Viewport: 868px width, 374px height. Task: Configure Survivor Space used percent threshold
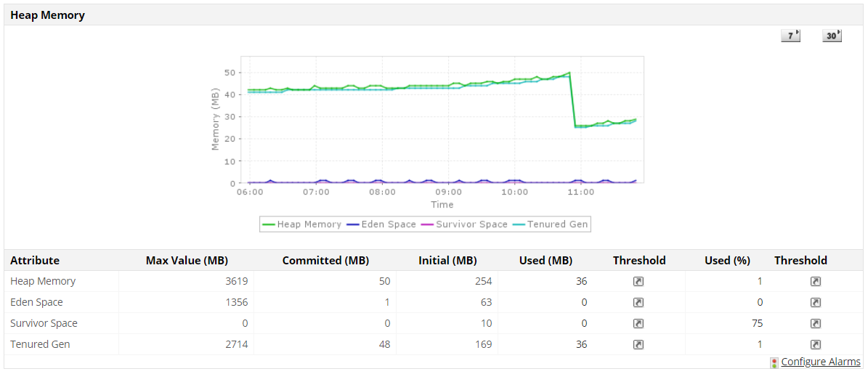point(816,324)
